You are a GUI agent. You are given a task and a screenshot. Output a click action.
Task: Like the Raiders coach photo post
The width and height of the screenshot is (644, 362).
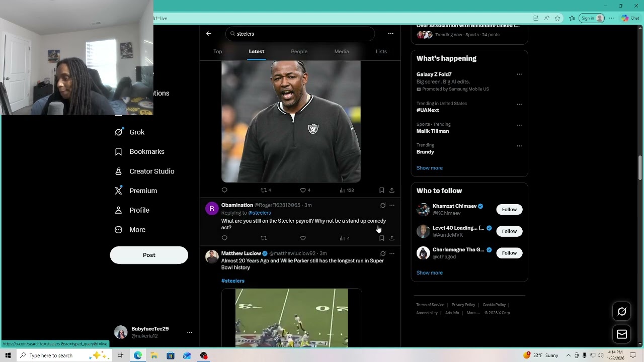click(x=303, y=190)
